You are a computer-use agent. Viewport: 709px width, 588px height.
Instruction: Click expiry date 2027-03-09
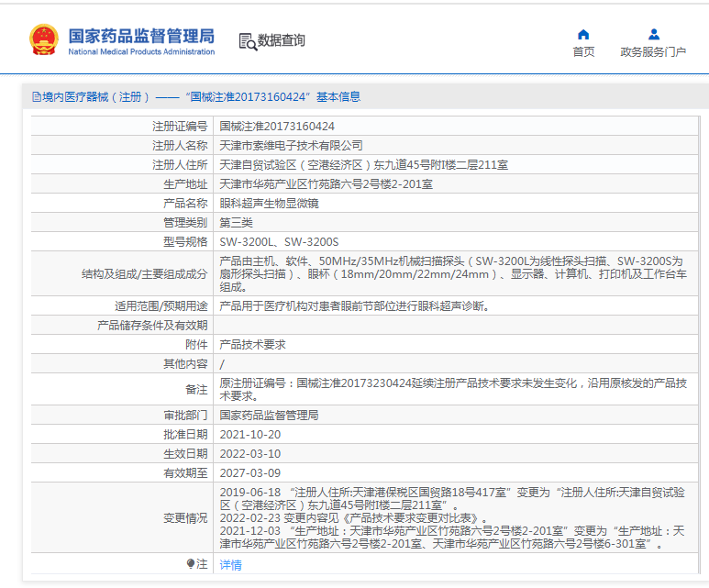coord(250,472)
